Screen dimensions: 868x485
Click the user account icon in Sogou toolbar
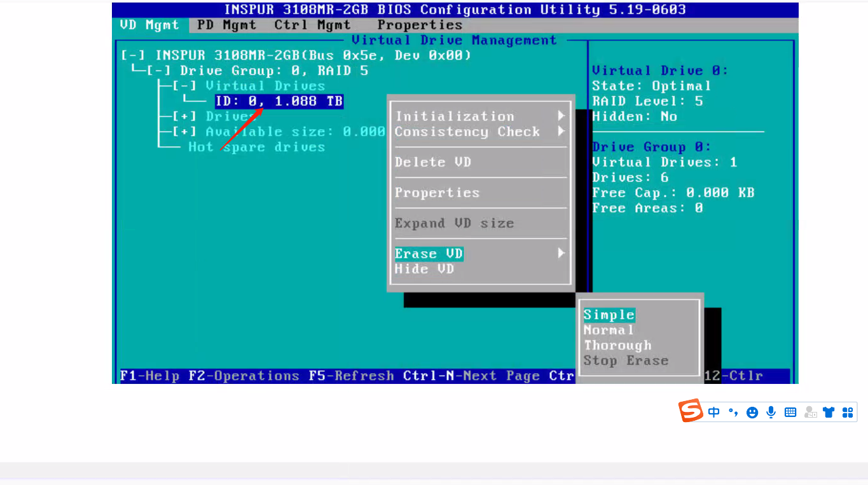(x=809, y=412)
